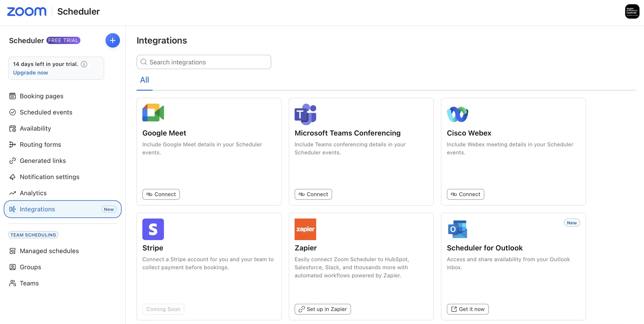Open Generated links
Viewport: 644px width, 324px height.
coord(62,161)
